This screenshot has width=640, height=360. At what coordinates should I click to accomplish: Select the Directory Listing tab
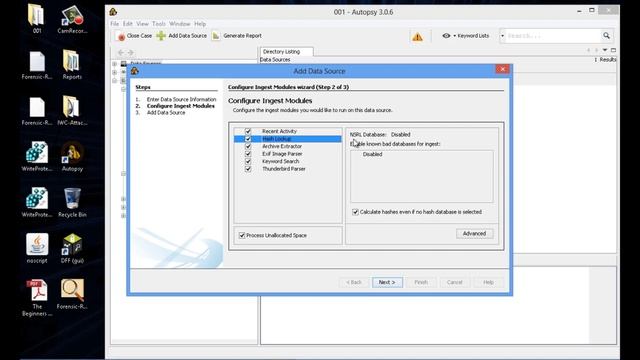[x=287, y=52]
